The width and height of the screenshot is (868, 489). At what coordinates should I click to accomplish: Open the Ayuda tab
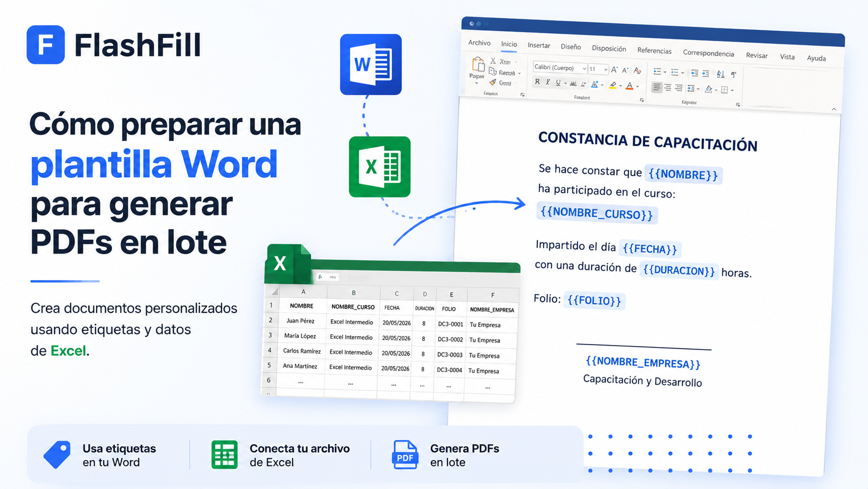coord(816,58)
